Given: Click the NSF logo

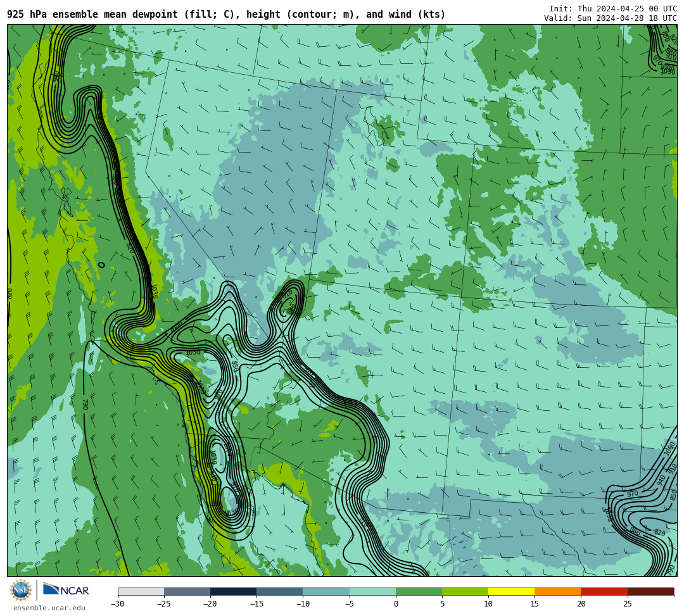Looking at the screenshot, I should 20,591.
